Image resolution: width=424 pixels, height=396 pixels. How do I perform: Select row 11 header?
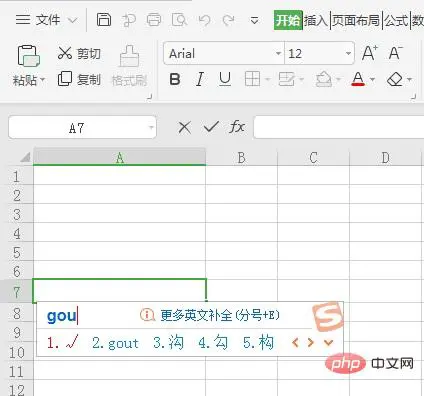17,371
